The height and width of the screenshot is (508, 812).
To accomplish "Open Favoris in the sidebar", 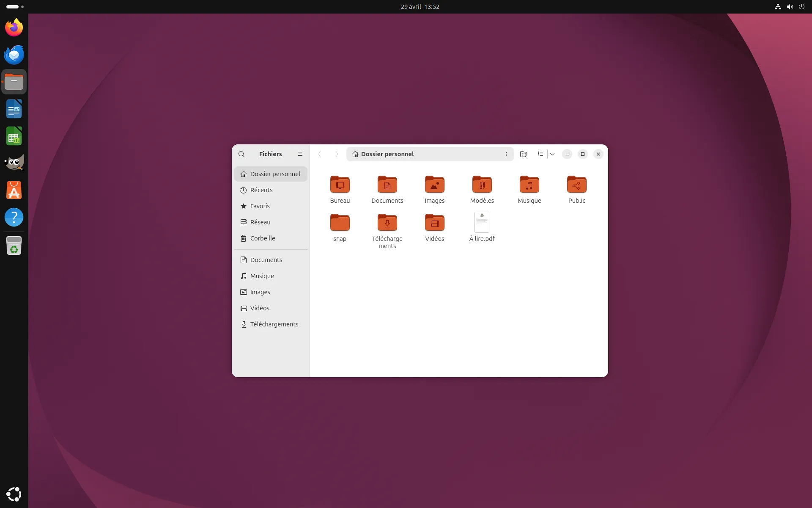I will click(x=271, y=206).
